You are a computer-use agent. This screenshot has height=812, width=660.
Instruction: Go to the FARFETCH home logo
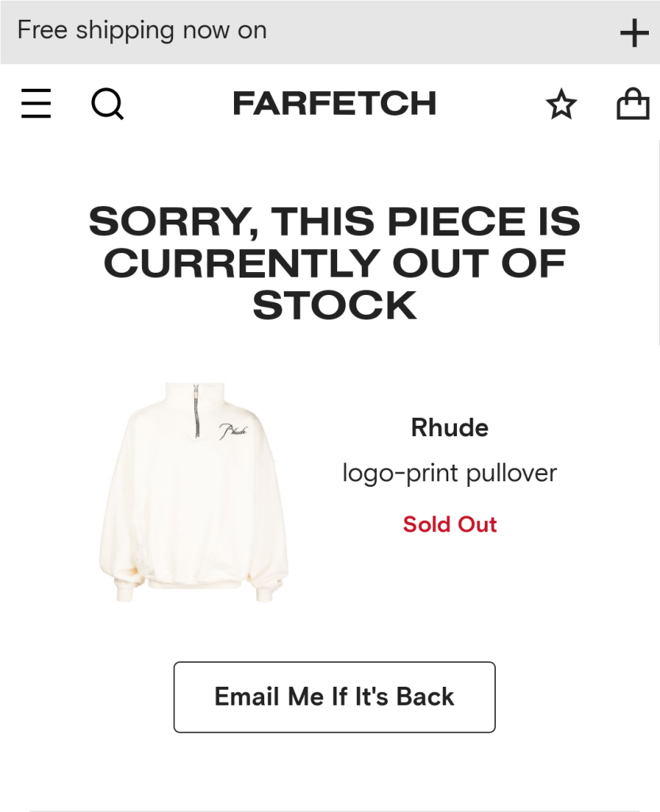[334, 104]
